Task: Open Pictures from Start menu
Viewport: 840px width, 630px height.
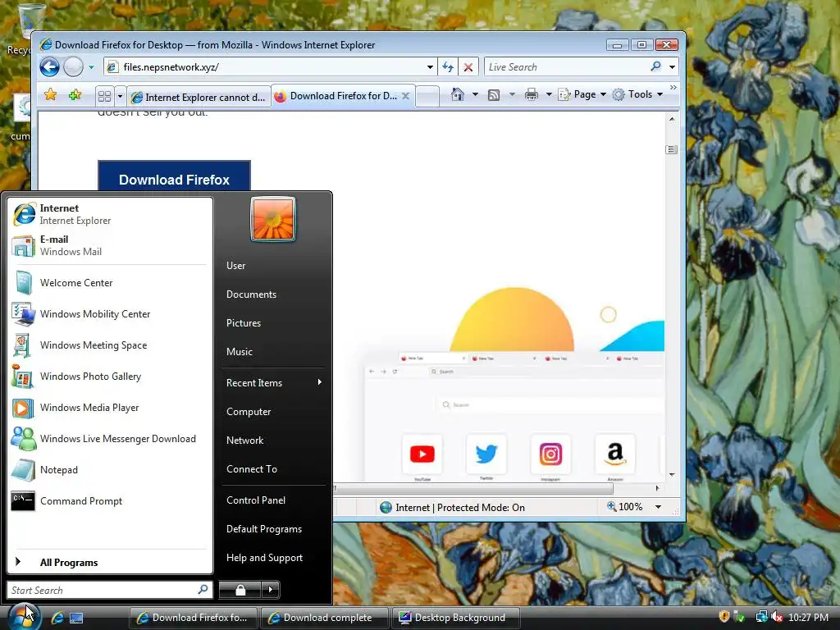Action: [273, 323]
